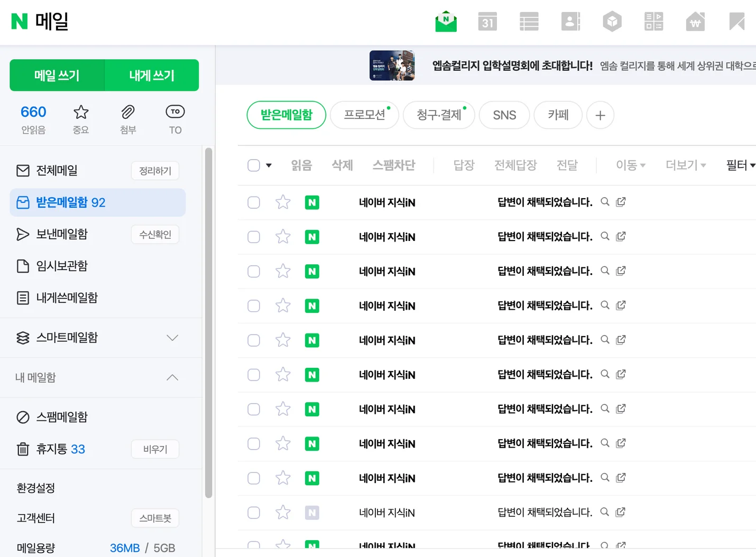Open 고객센터 customer center link

36,518
